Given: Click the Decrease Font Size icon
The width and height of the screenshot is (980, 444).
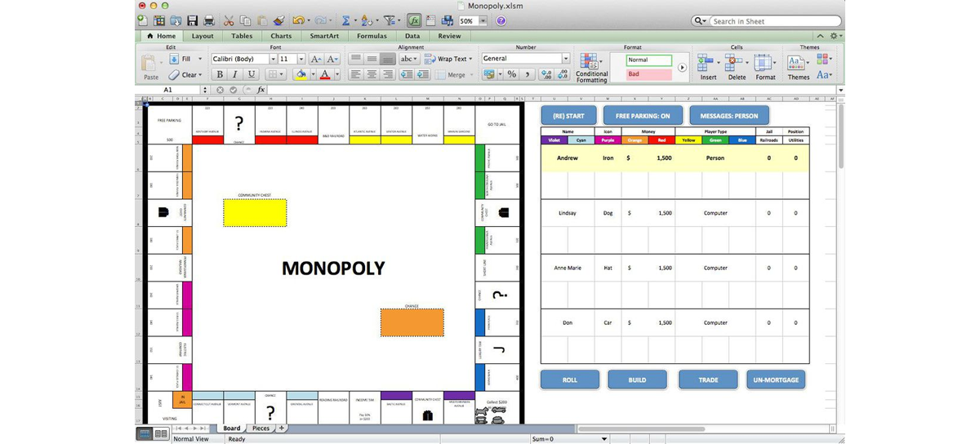Looking at the screenshot, I should tap(332, 59).
